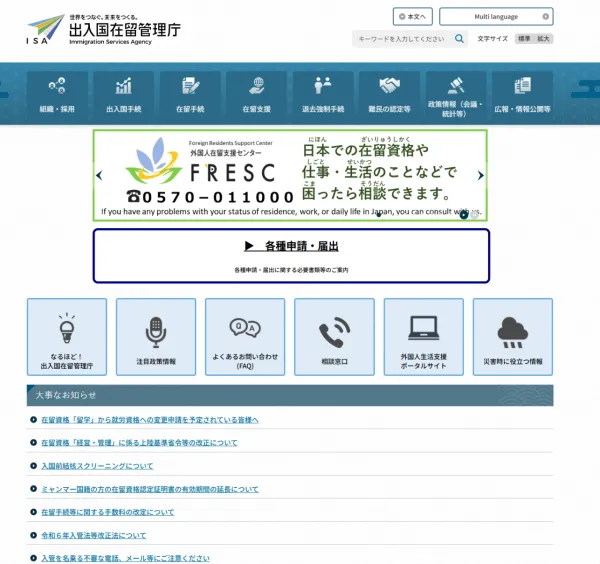This screenshot has width=600, height=564.
Task: Open 入国前結核スクリーニングについて link
Action: point(97,466)
